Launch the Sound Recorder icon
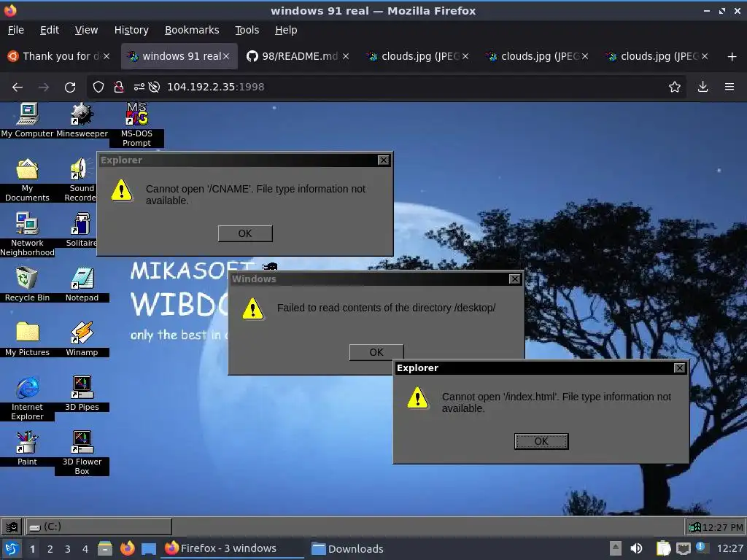Viewport: 747px width, 560px height. [81, 179]
